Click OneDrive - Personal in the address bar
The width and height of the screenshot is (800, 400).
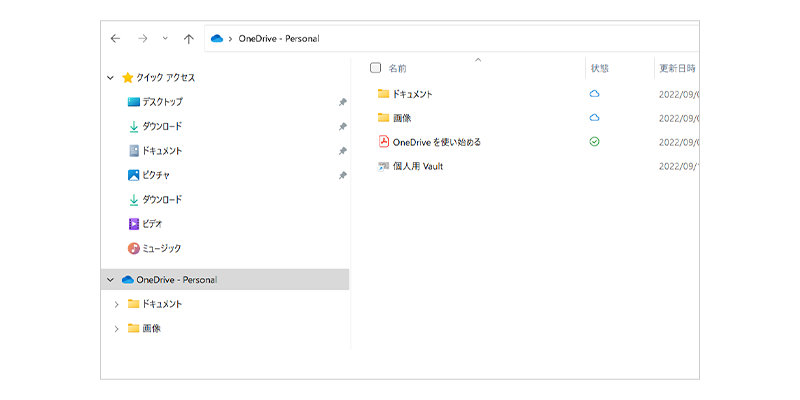coord(279,39)
